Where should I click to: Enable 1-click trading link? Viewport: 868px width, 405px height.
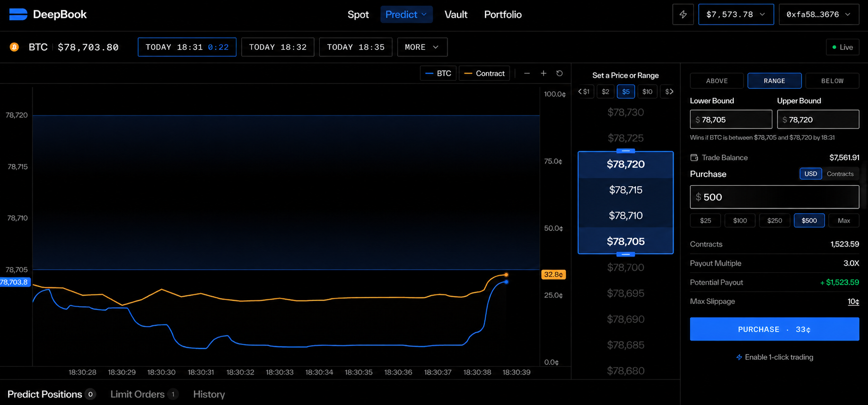click(775, 357)
